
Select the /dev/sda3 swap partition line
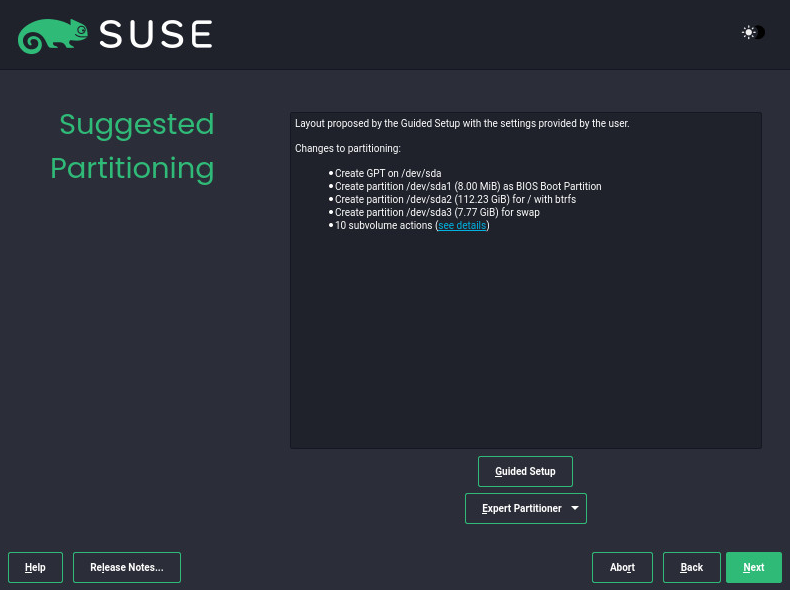(437, 213)
